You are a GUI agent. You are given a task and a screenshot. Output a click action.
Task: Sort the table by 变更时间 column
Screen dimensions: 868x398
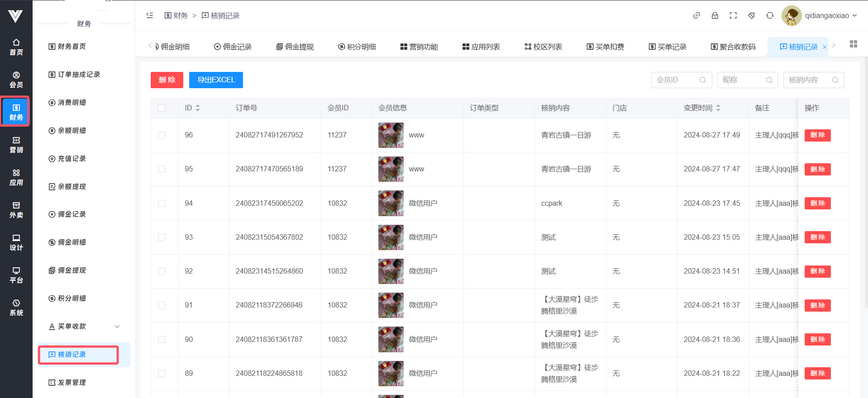coord(718,108)
